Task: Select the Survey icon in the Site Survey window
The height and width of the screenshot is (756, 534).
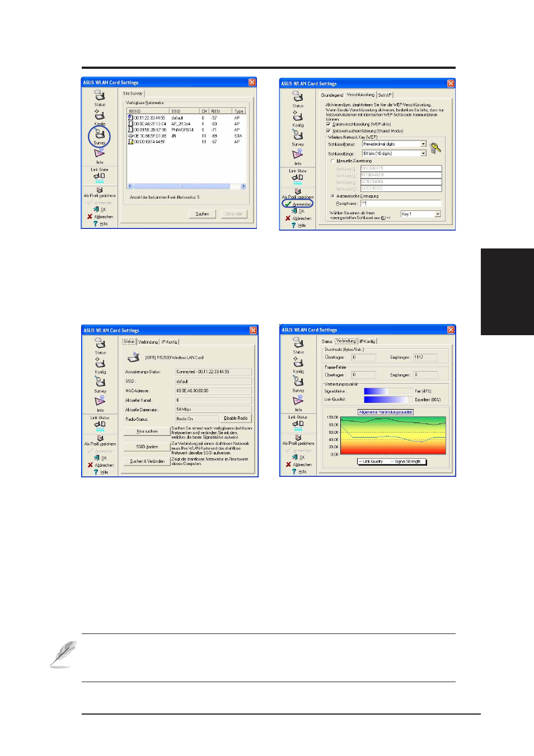Action: coord(100,134)
